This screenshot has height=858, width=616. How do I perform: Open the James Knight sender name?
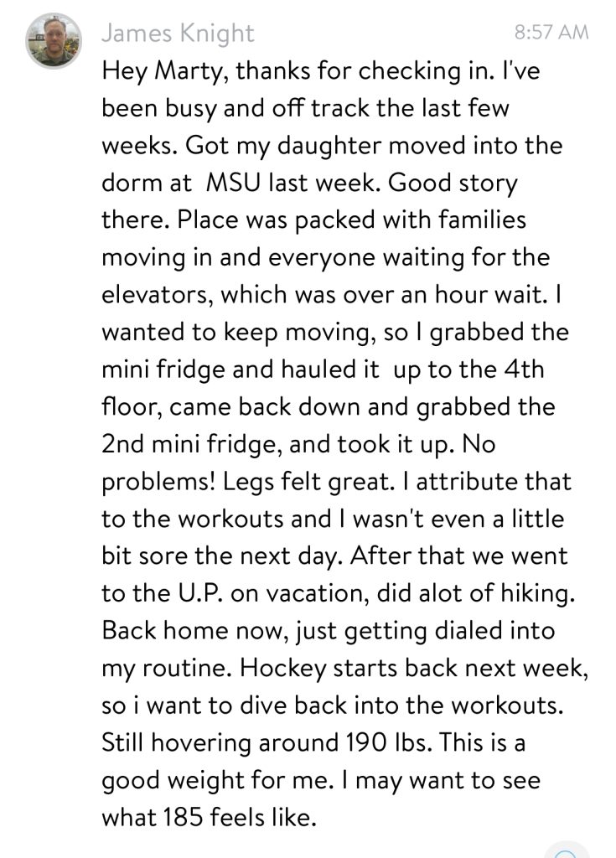177,34
